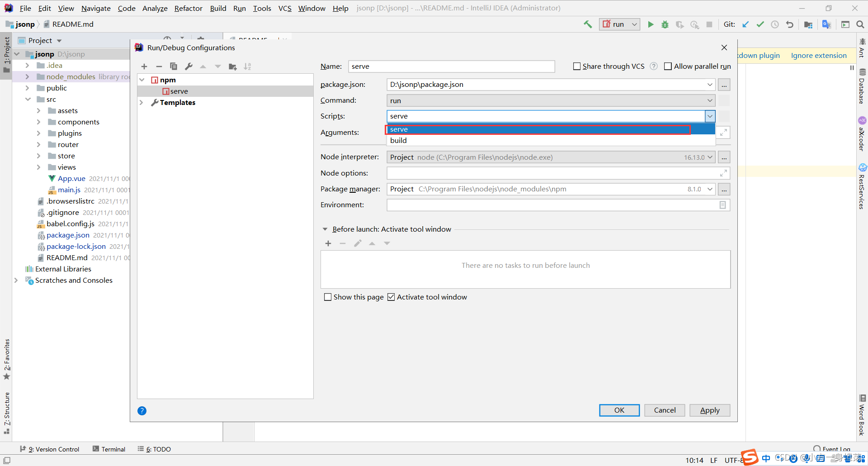
Task: Select serve configuration in tree
Action: click(x=225, y=91)
